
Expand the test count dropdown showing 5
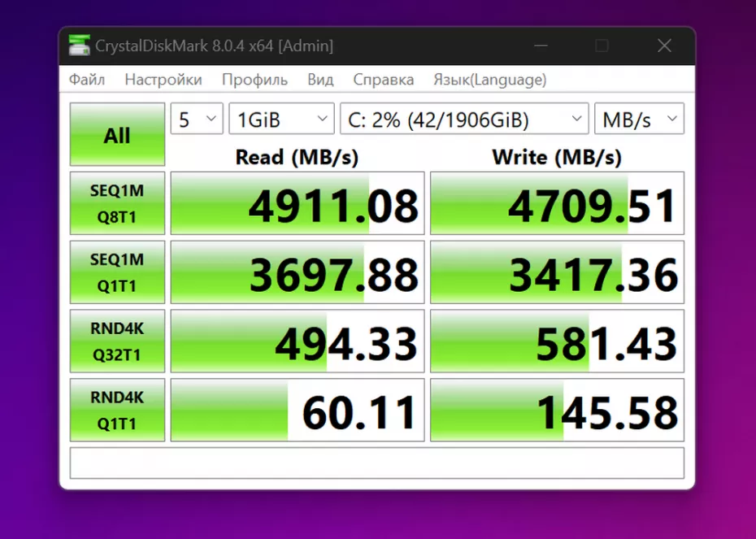point(197,119)
